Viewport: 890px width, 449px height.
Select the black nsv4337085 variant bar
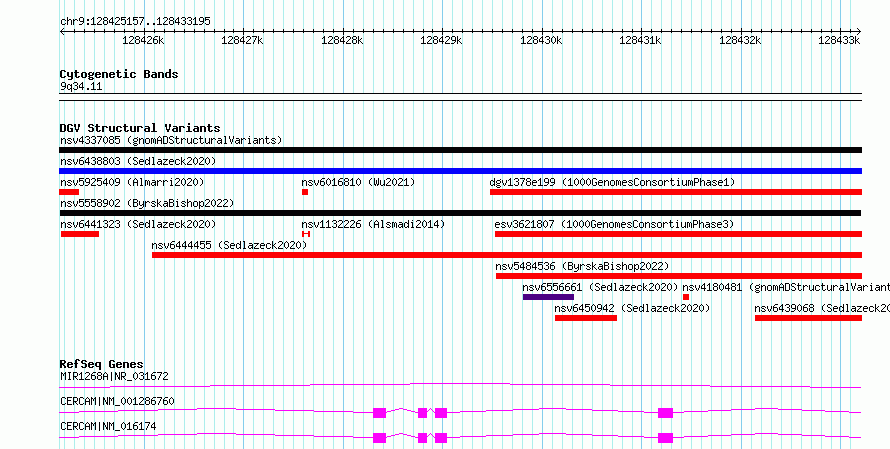pyautogui.click(x=460, y=150)
